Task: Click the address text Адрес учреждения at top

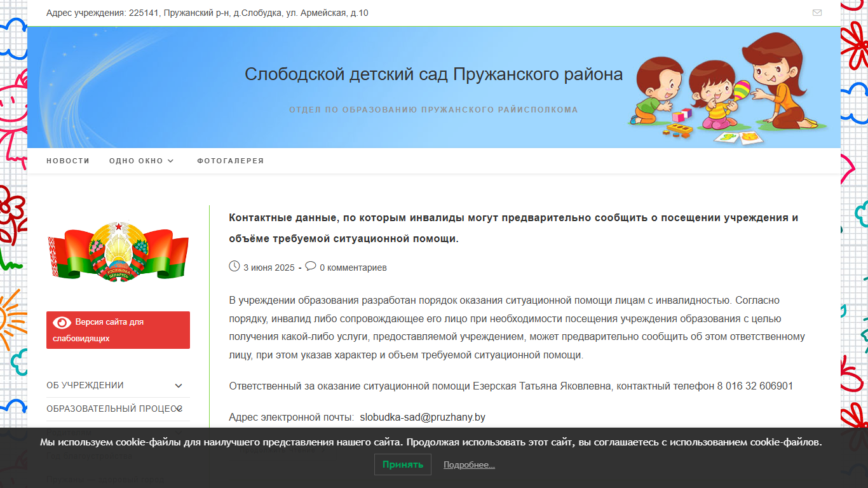Action: (x=207, y=13)
